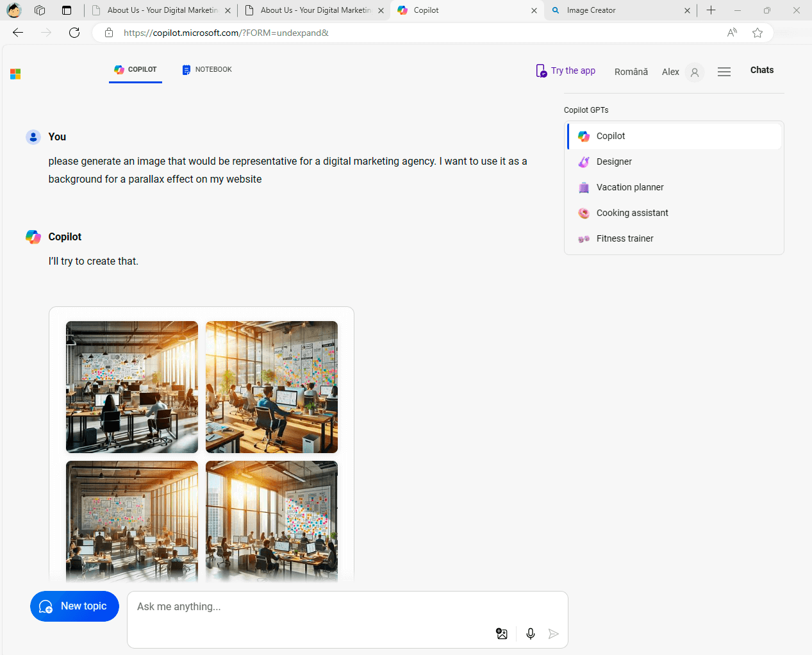
Task: Use the microphone voice input
Action: click(x=531, y=634)
